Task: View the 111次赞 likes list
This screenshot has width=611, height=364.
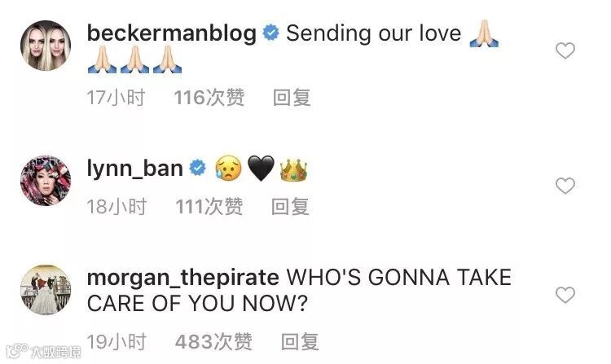Action: click(x=209, y=206)
